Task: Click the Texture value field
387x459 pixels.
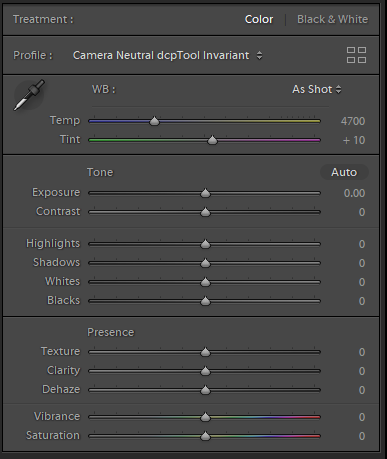Action: pyautogui.click(x=362, y=352)
